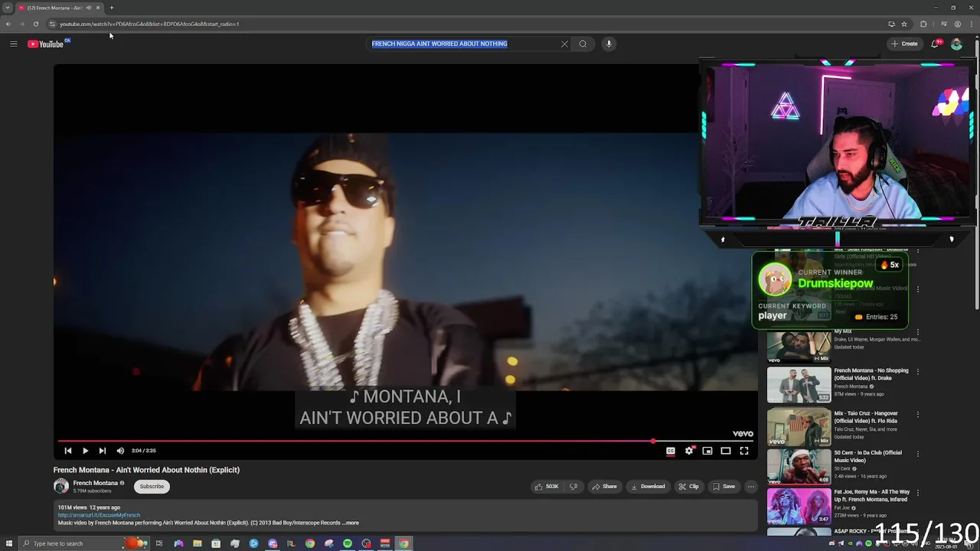980x551 pixels.
Task: Toggle closed captions on the player
Action: coord(671,451)
